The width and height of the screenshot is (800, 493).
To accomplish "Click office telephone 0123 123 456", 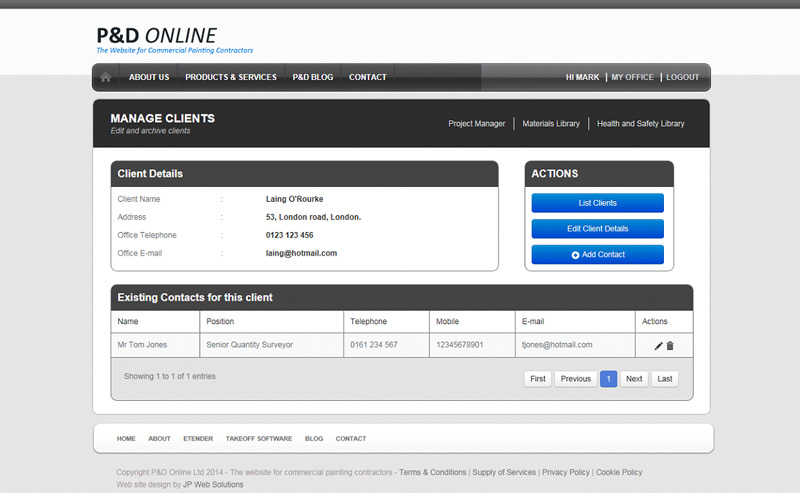I will click(289, 235).
